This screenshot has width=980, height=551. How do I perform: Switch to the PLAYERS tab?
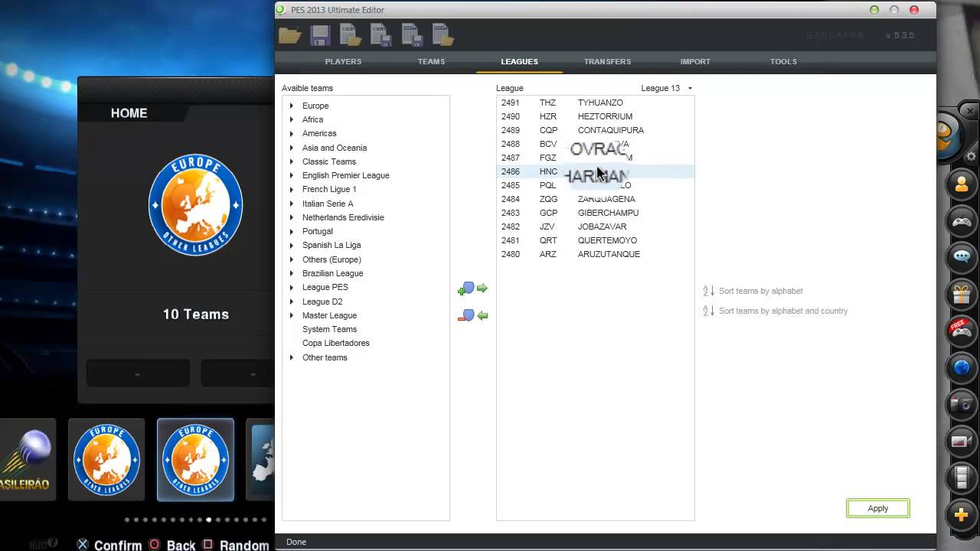(x=343, y=61)
